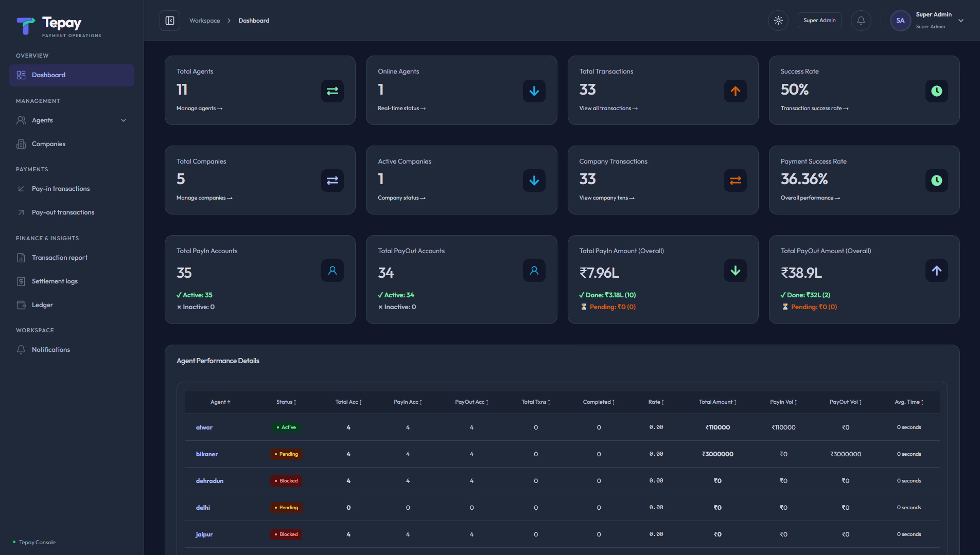The height and width of the screenshot is (555, 980).
Task: Click the down-arrow icon on Online Agents card
Action: tap(534, 91)
